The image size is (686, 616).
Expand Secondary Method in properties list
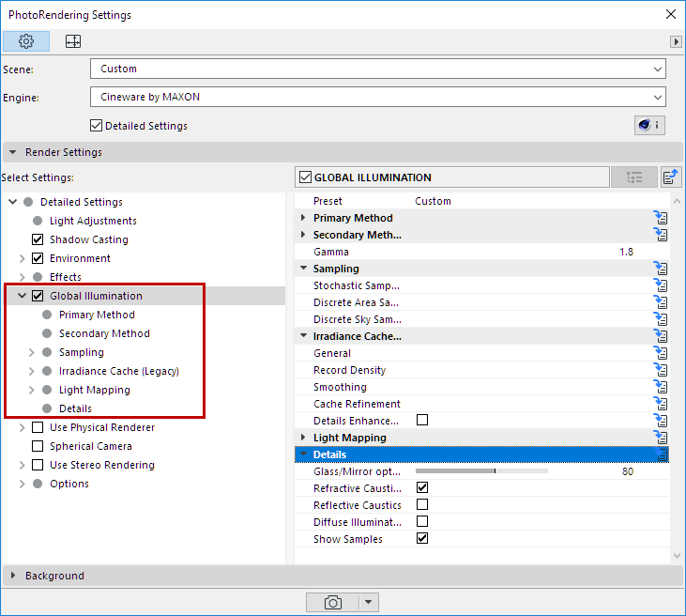303,235
